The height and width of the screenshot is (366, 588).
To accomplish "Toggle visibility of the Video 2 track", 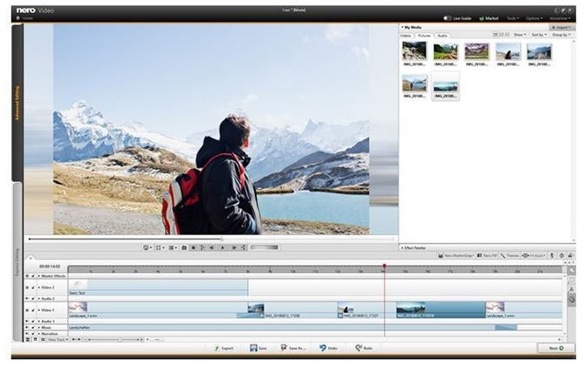I will (27, 287).
